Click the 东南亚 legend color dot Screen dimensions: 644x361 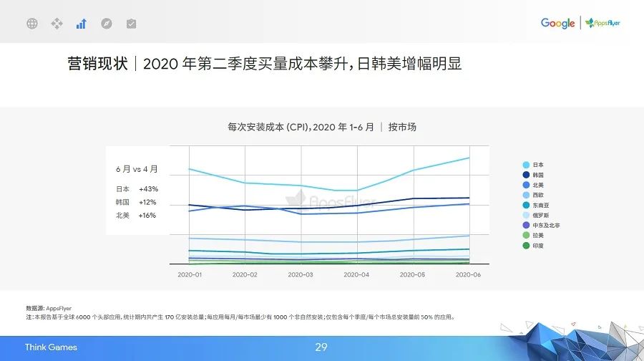526,205
